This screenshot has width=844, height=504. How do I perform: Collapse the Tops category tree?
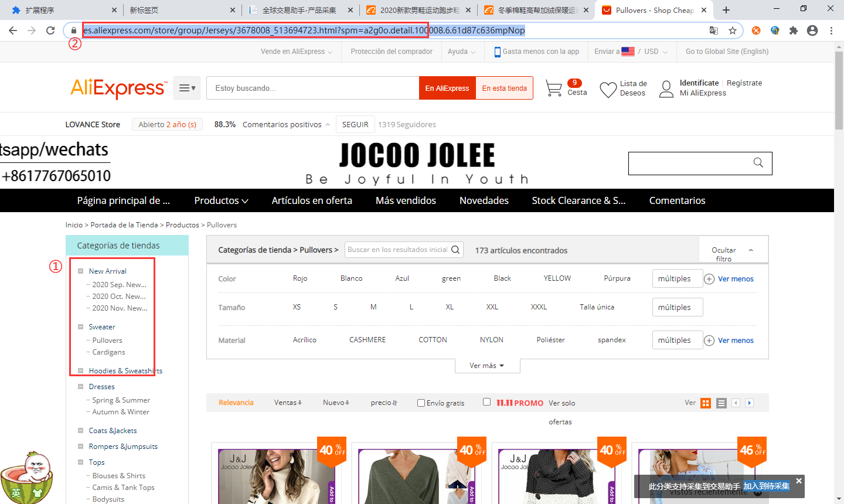tap(80, 462)
